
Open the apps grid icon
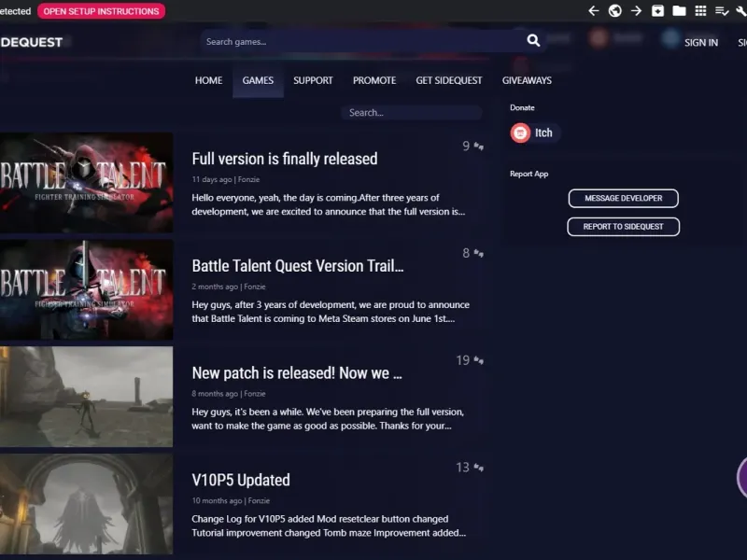(700, 10)
